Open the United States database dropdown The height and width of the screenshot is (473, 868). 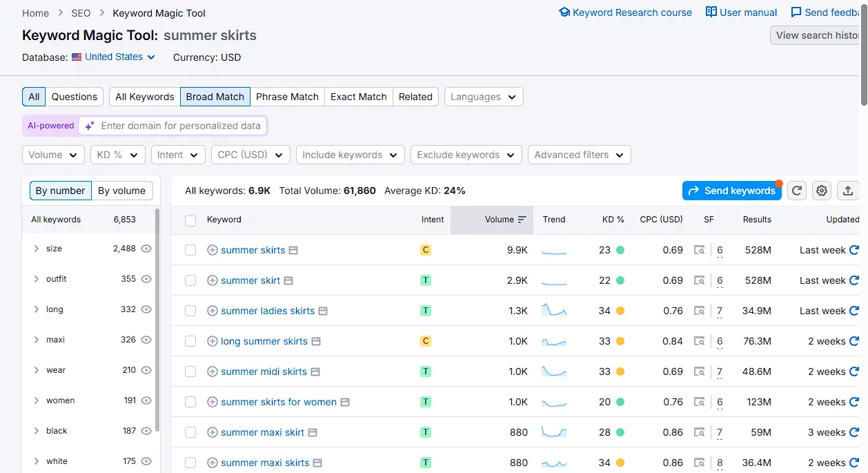click(x=112, y=57)
